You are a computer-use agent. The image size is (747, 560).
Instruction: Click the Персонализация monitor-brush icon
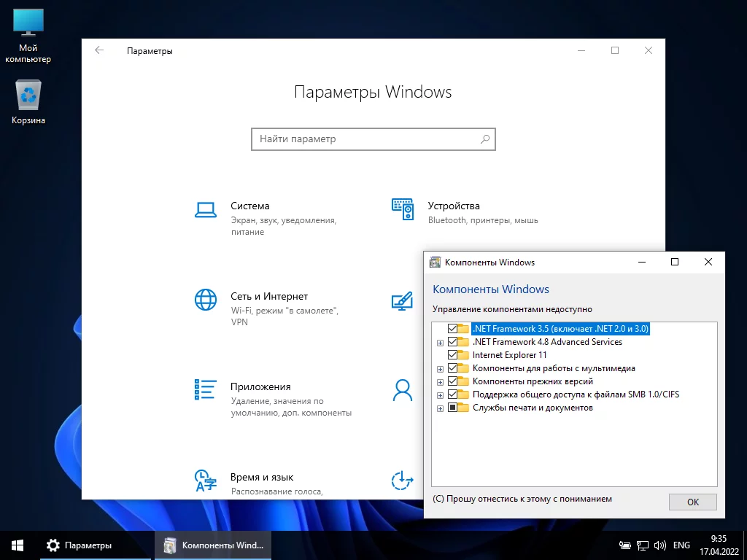click(403, 301)
